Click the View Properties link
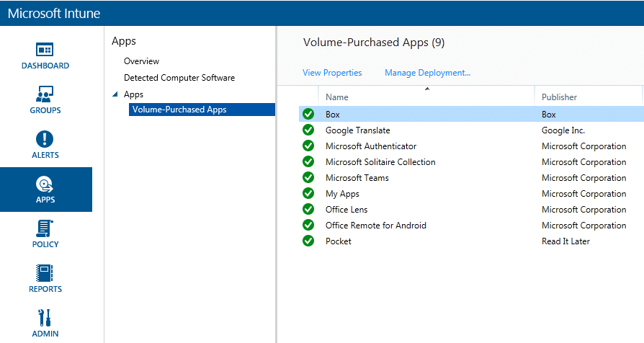The image size is (644, 343). click(332, 73)
